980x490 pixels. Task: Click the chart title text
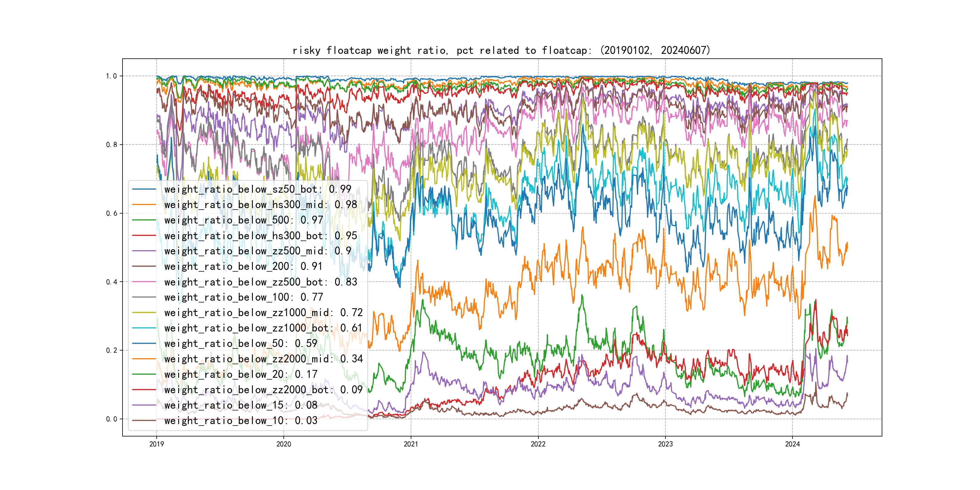pos(501,50)
